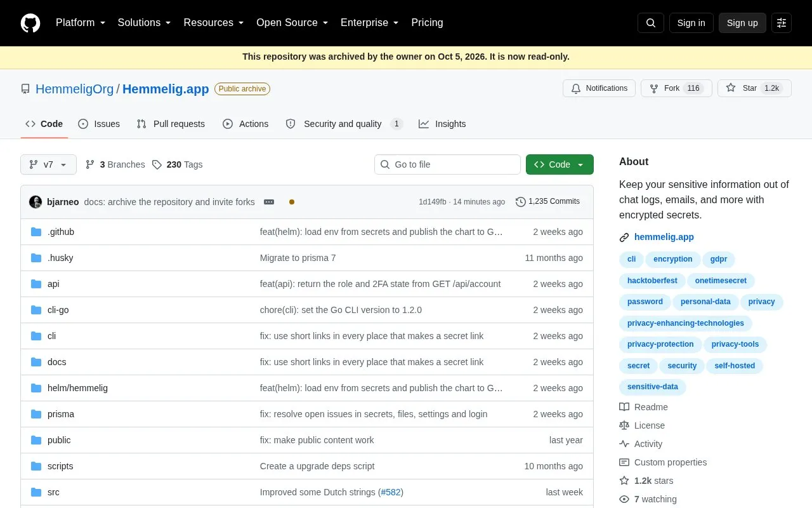Open the v7 branch selector

[x=48, y=164]
